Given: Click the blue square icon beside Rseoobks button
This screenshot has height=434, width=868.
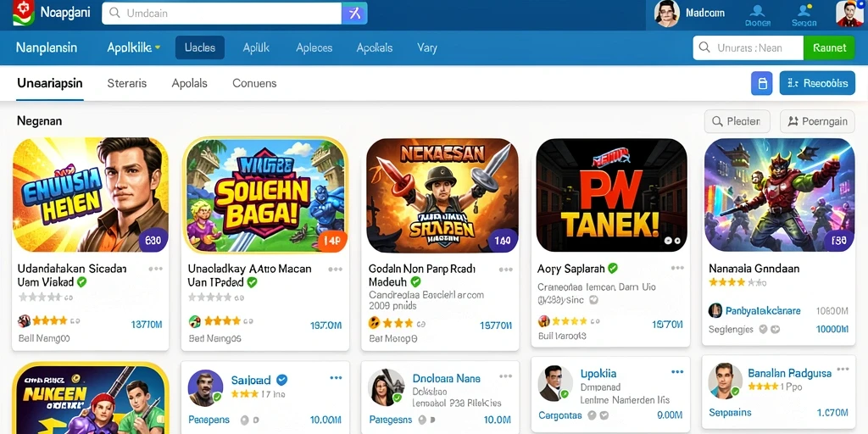Looking at the screenshot, I should pyautogui.click(x=762, y=83).
